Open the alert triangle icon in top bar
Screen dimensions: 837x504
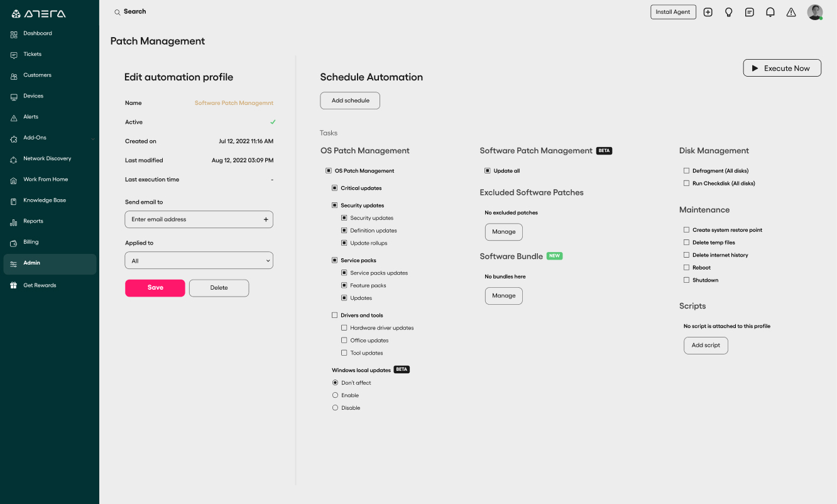pos(791,12)
